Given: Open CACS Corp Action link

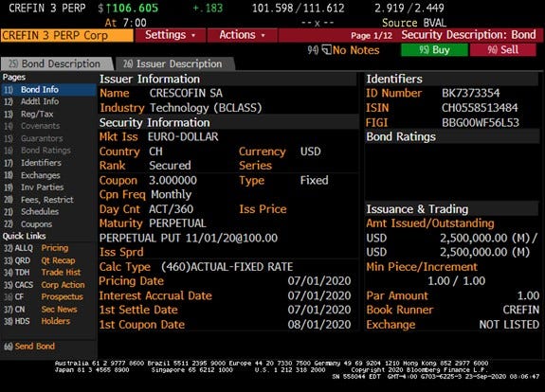Looking at the screenshot, I should 45,285.
